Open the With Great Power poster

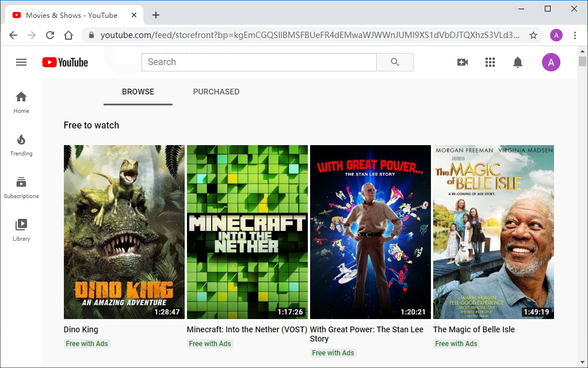[x=370, y=232]
